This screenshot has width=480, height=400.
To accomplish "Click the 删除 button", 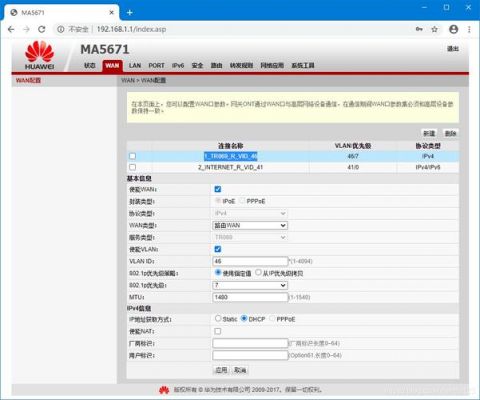I will click(x=450, y=133).
